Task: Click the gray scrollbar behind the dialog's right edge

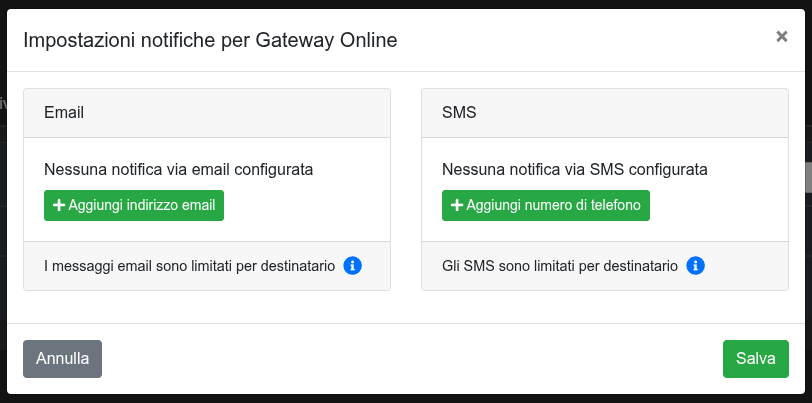Action: tap(808, 176)
